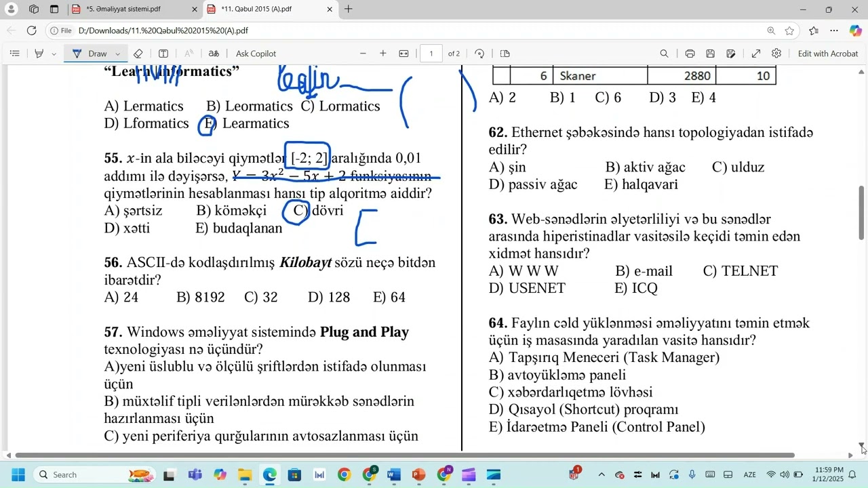The height and width of the screenshot is (488, 868).
Task: Select the Highlight tool icon
Action: point(39,54)
